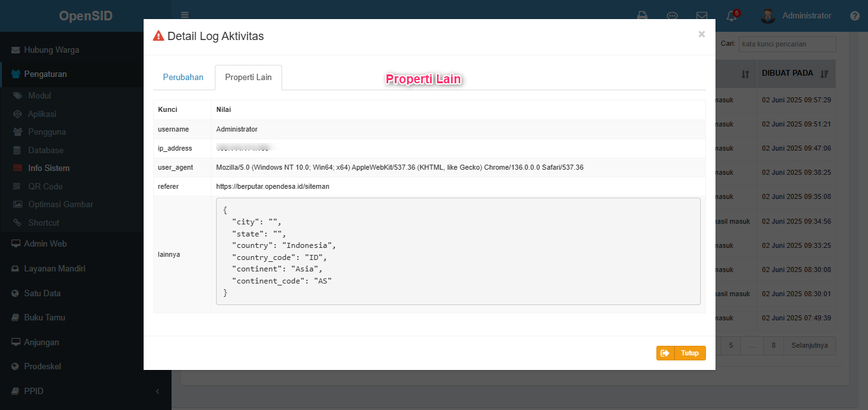Screen dimensions: 868x410
Task: Click the Modul tag icon
Action: click(x=17, y=95)
